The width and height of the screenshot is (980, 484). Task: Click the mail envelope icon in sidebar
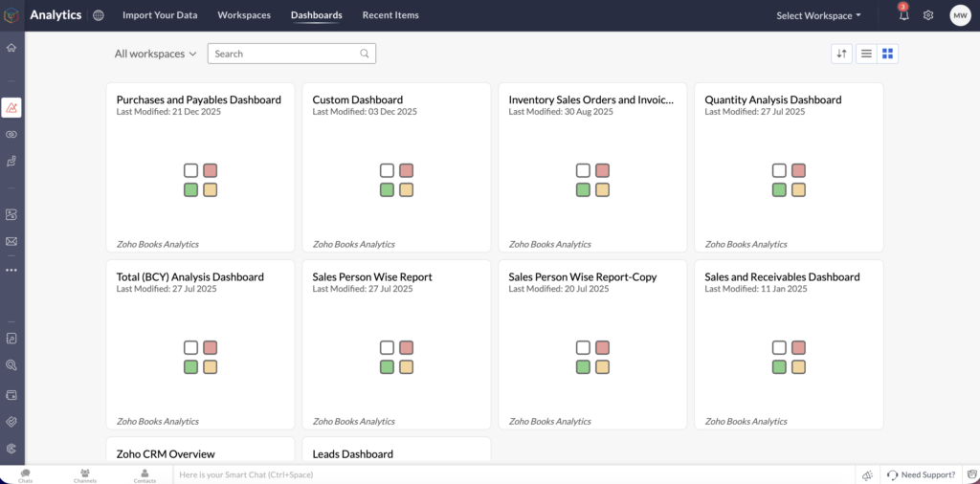point(11,241)
